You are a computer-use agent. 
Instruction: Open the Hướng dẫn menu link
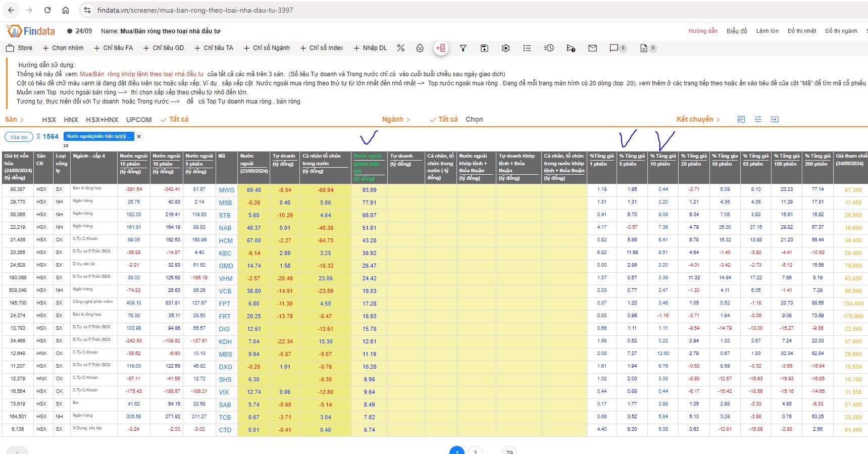click(703, 31)
